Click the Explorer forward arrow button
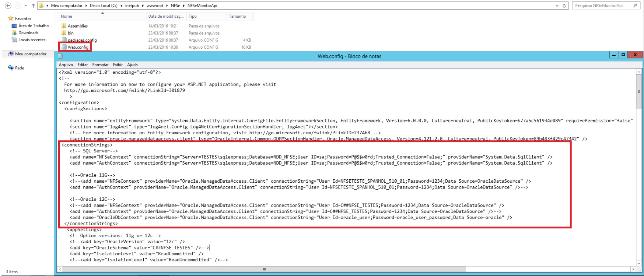This screenshot has width=644, height=276. [18, 6]
